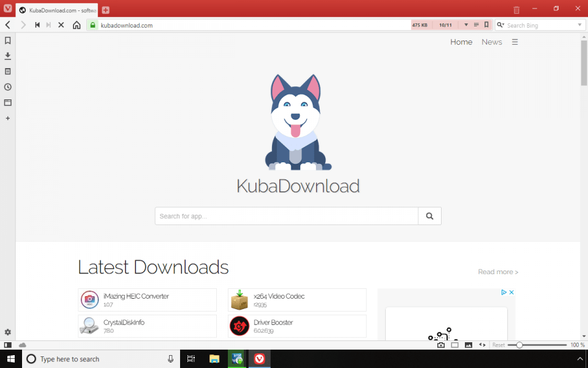Open the Windows Start menu
588x368 pixels.
click(x=11, y=359)
